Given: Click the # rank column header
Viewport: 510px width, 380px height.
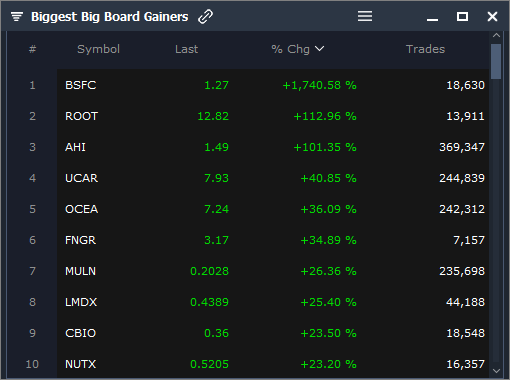Looking at the screenshot, I should [x=32, y=49].
